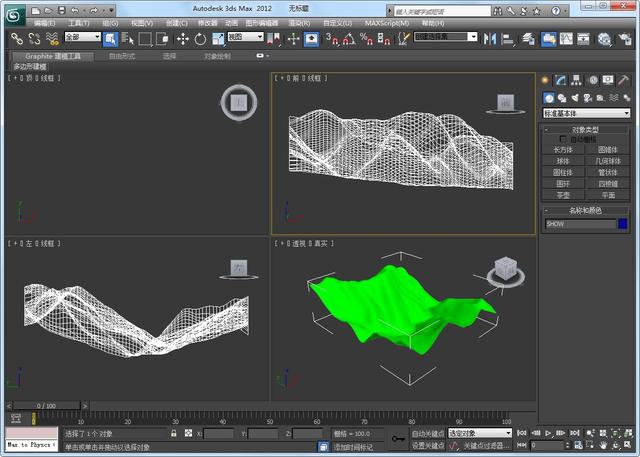The height and width of the screenshot is (457, 640).
Task: Enable the AutoGrid checkbox
Action: (x=563, y=139)
